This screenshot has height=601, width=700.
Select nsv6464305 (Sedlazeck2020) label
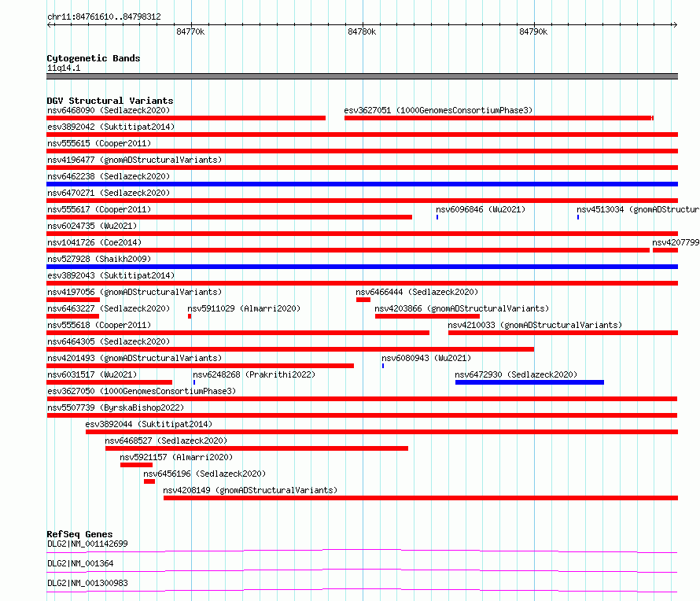pos(109,341)
